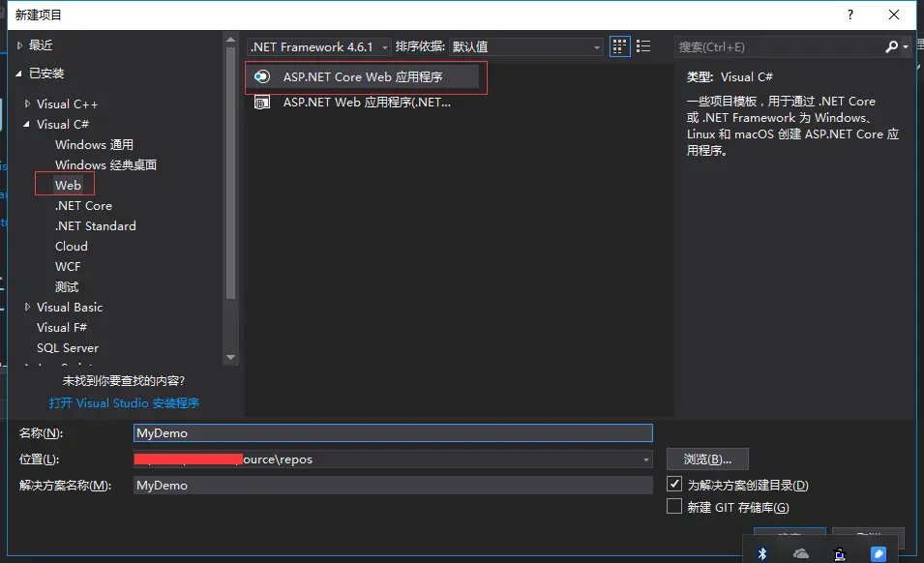Close the 新建项目 dialog
This screenshot has height=563, width=924.
pos(894,15)
